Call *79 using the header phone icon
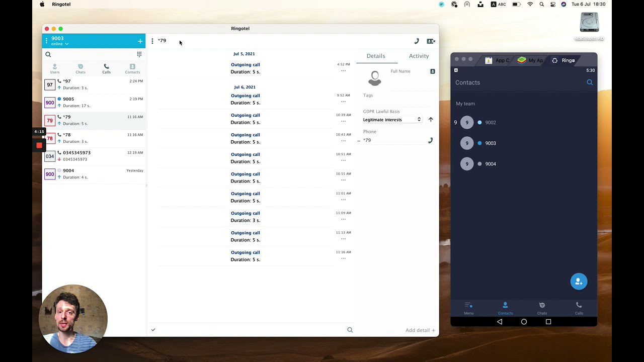 tap(417, 41)
